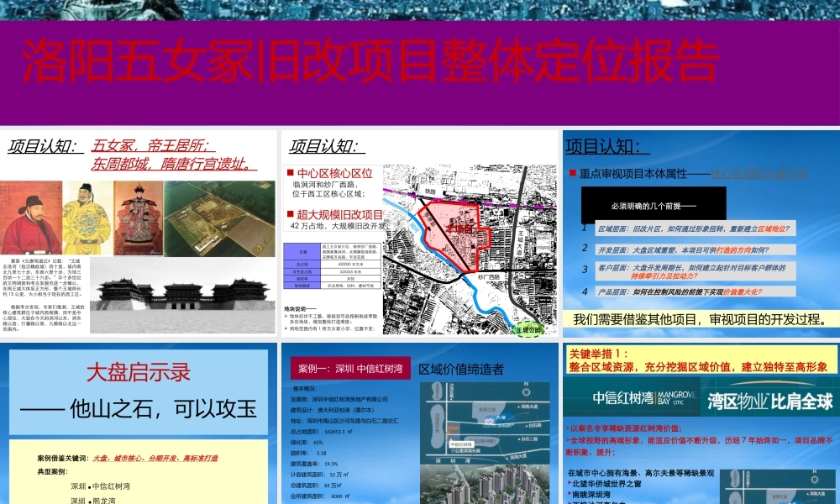Viewport: 840px width, 504px height.
Task: Open the slide headed 五女家，帝王居所
Action: point(139,233)
